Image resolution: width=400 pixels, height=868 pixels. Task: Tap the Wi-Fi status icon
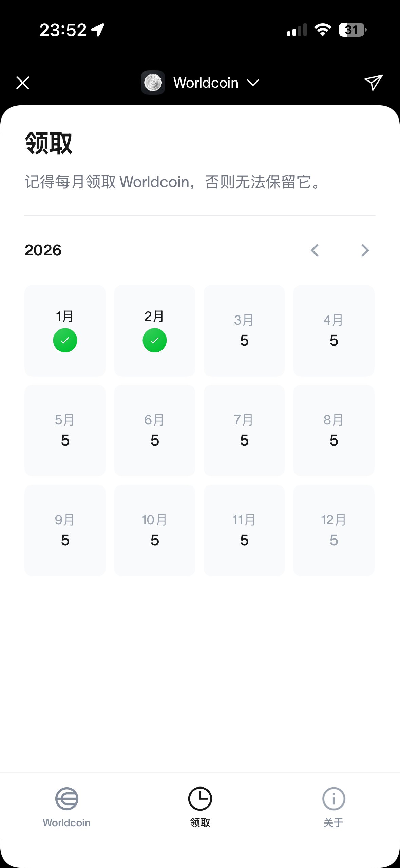pyautogui.click(x=323, y=30)
